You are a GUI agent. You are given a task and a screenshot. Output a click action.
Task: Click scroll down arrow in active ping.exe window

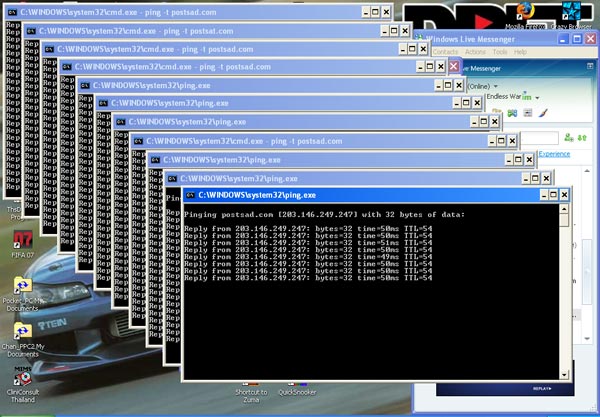click(x=564, y=375)
